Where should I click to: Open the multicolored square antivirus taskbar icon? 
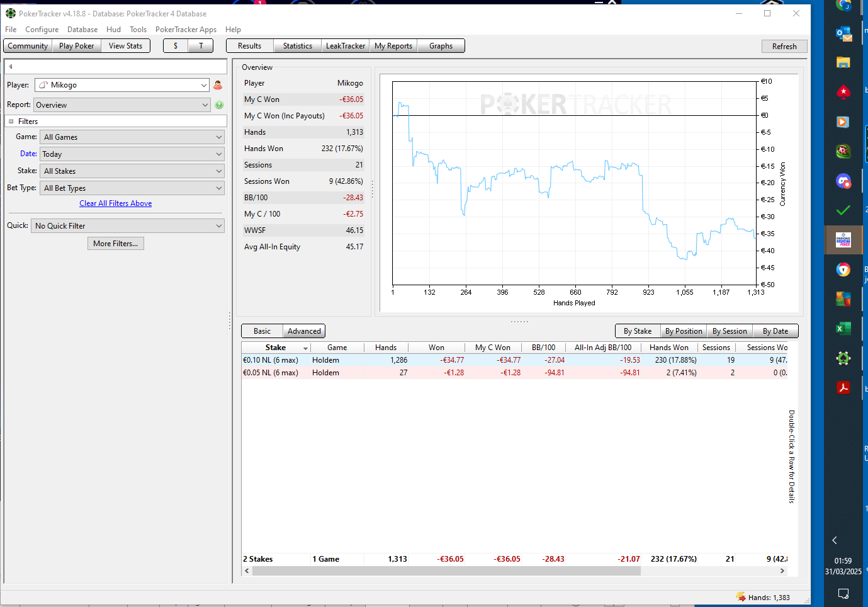843,299
